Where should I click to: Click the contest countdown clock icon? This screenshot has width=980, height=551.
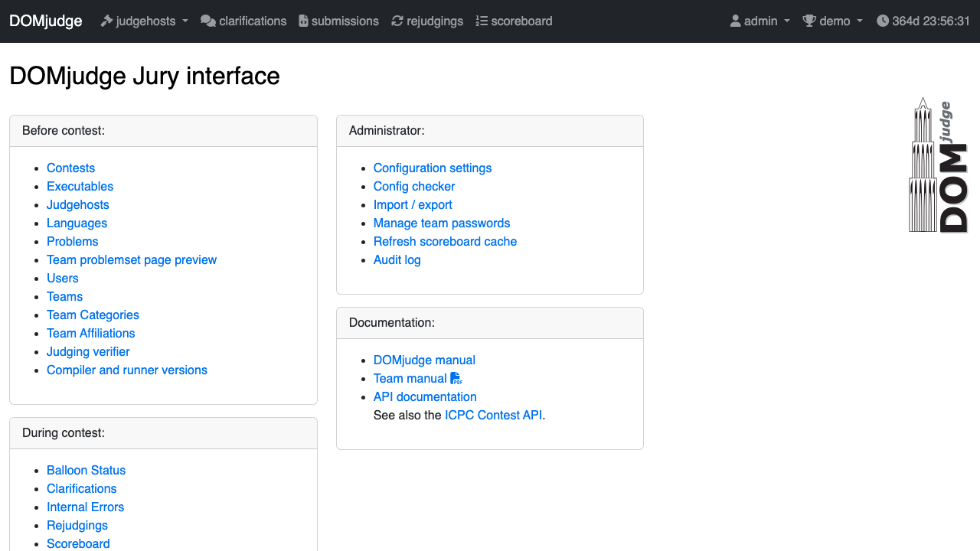(883, 21)
